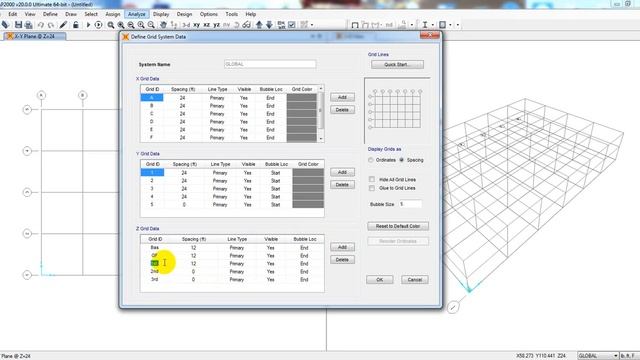Select Z grid ID cell 'GF'
Image resolution: width=640 pixels, height=360 pixels.
[155, 256]
